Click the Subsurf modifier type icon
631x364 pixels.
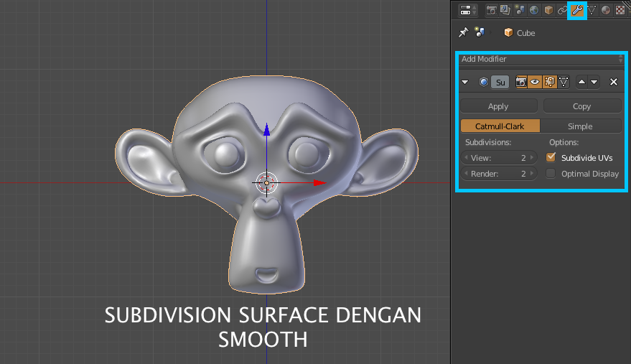(x=484, y=82)
